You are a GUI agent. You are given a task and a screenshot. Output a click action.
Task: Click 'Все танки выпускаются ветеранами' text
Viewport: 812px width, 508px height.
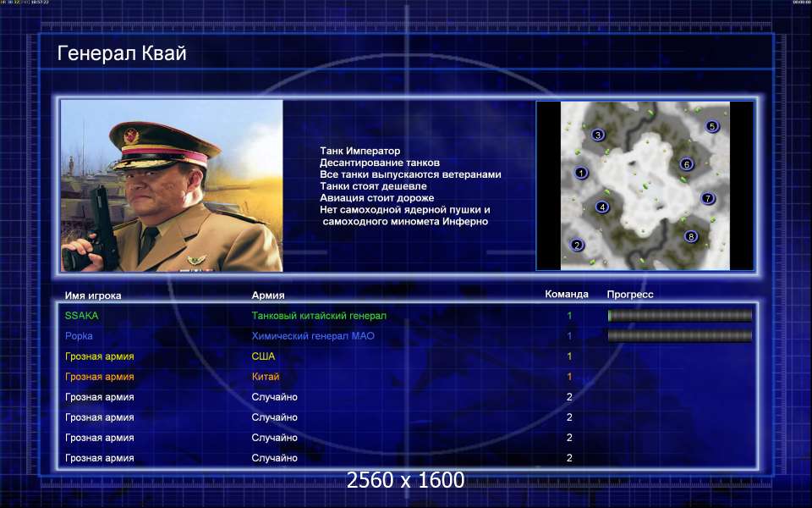click(x=410, y=174)
